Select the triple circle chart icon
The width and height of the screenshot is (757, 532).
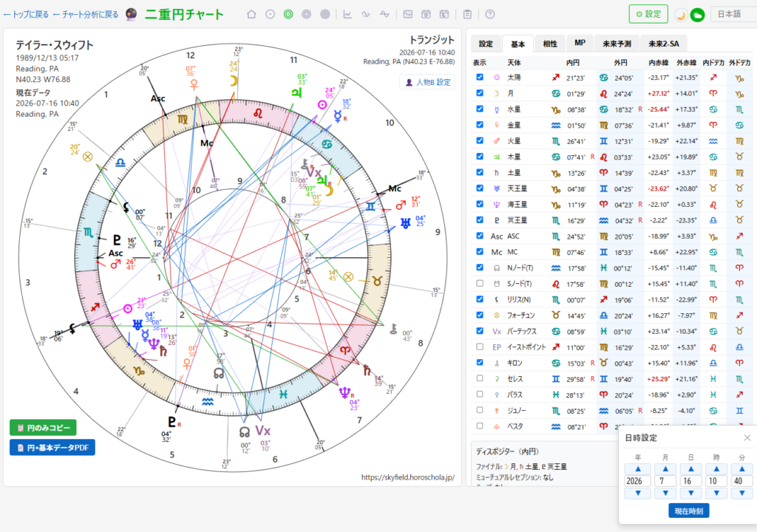point(307,15)
